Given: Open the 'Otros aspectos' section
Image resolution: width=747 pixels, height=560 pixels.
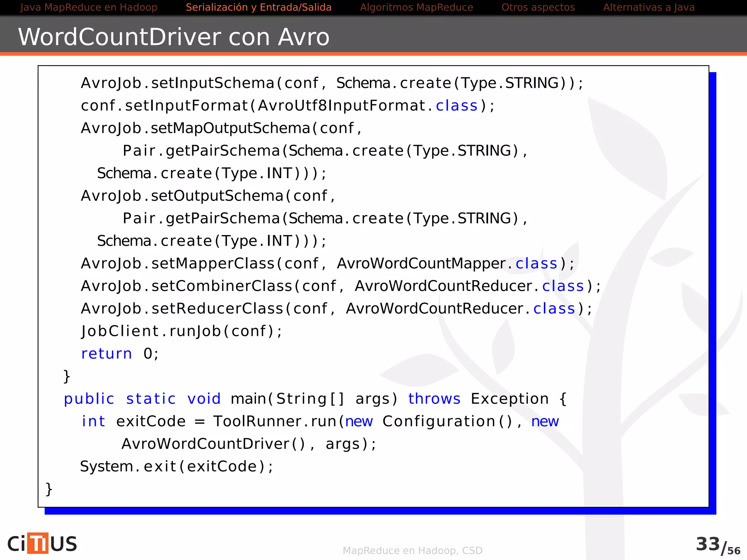Looking at the screenshot, I should click(x=538, y=7).
